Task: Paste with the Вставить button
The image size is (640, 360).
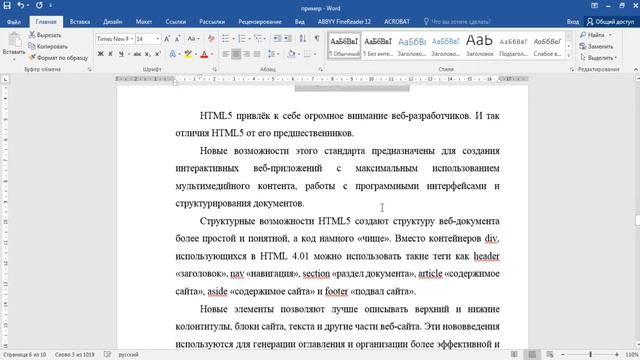Action: 14,46
